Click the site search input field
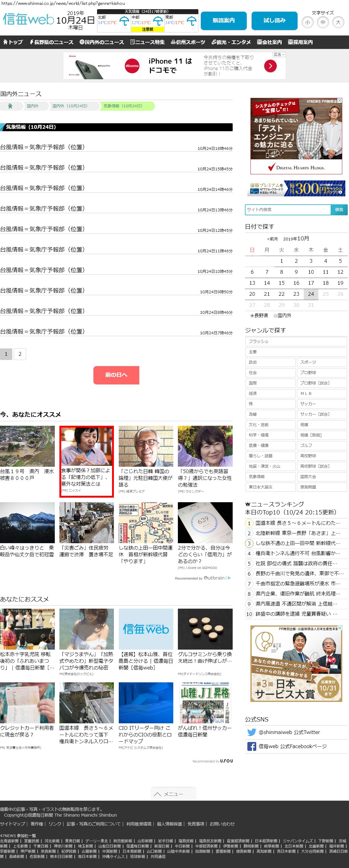349x868 pixels. (x=288, y=210)
